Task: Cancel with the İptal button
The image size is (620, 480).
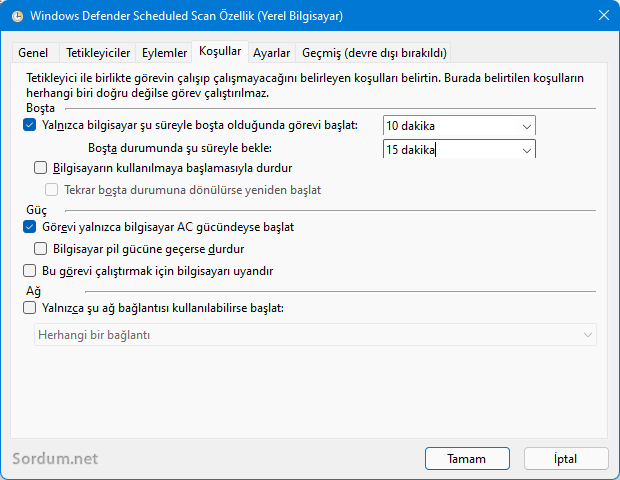Action: (x=566, y=459)
